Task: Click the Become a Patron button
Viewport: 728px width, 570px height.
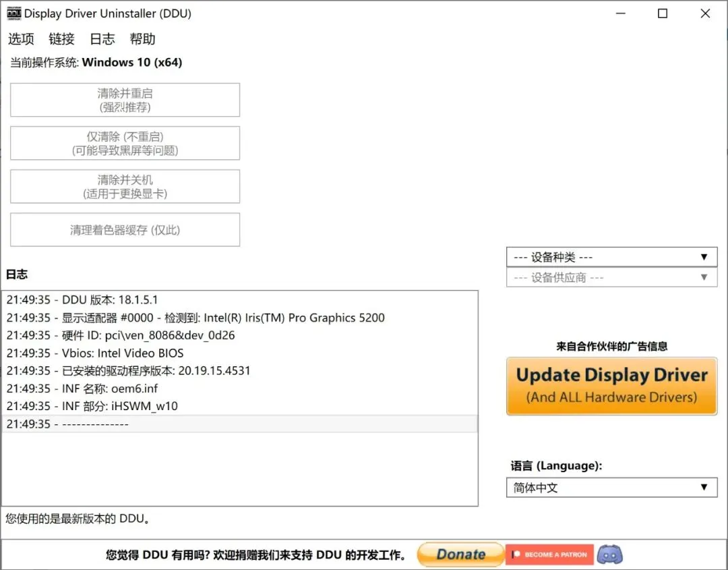Action: [550, 554]
